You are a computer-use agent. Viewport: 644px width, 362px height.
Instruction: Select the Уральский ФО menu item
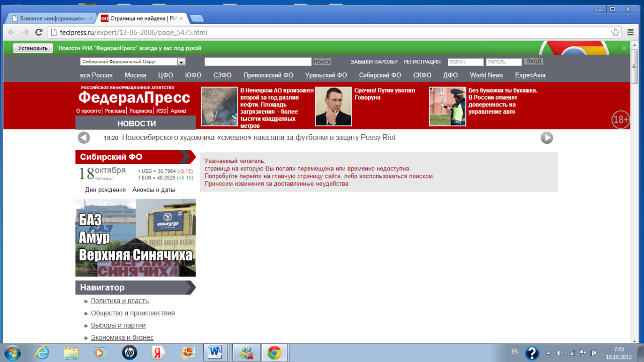(326, 75)
